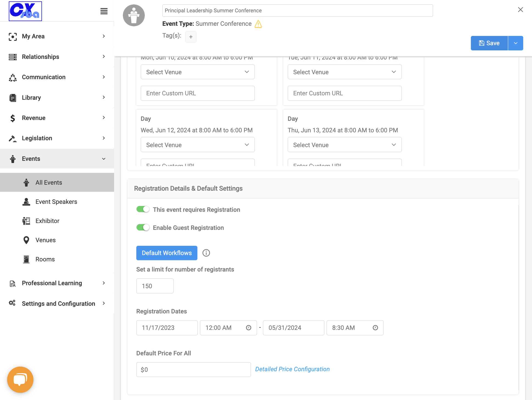Click the Default Workflows button
The width and height of the screenshot is (532, 400).
tap(167, 253)
